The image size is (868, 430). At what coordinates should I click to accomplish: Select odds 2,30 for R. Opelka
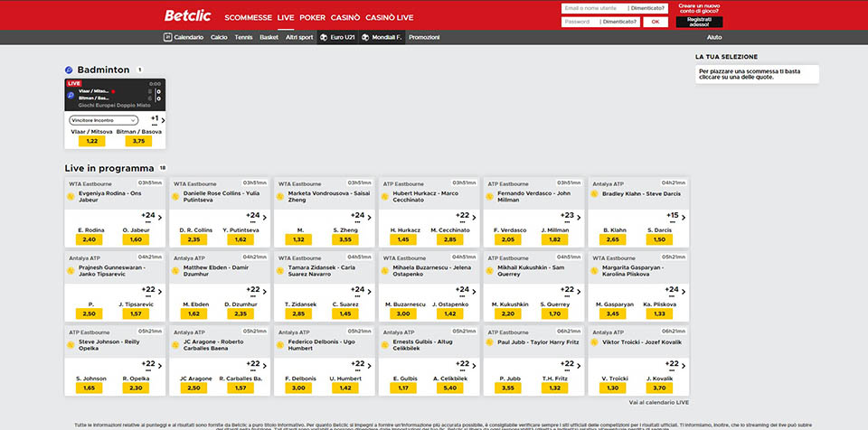[x=137, y=388]
